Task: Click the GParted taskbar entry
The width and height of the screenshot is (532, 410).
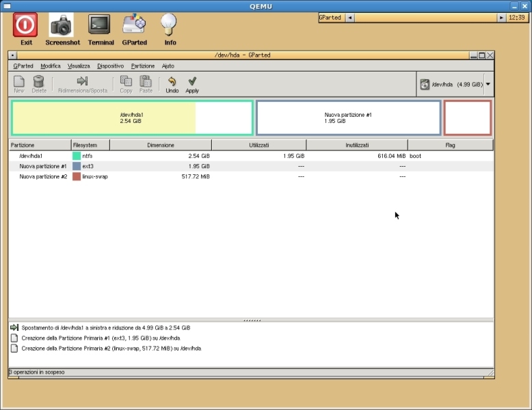Action: (332, 18)
